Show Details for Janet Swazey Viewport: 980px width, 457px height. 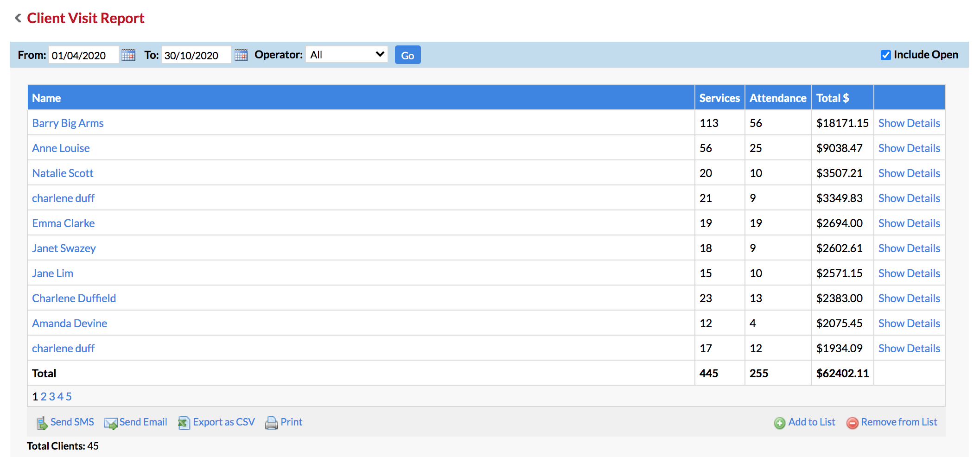point(909,248)
